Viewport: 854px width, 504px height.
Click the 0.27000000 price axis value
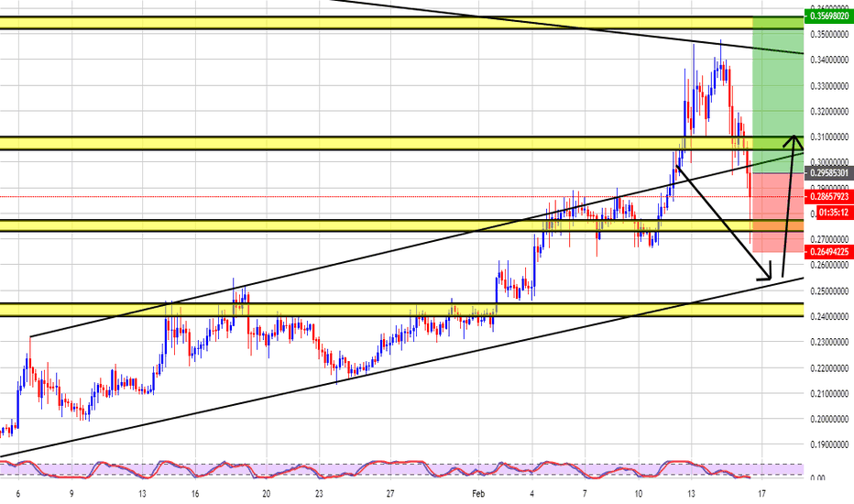[x=829, y=239]
